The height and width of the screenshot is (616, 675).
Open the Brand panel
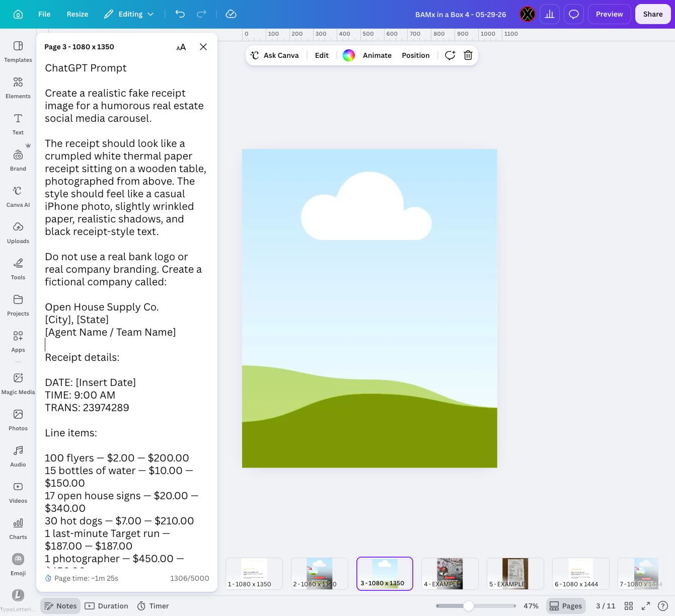click(18, 161)
